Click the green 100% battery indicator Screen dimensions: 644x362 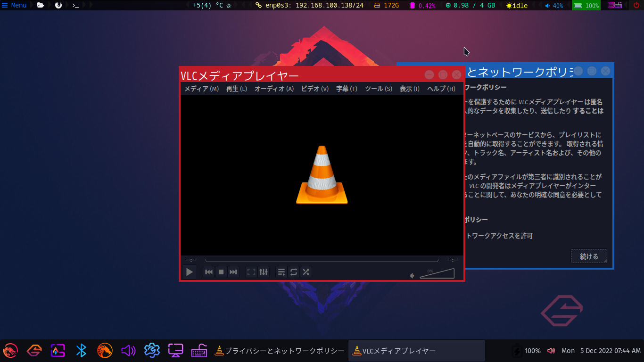point(586,5)
